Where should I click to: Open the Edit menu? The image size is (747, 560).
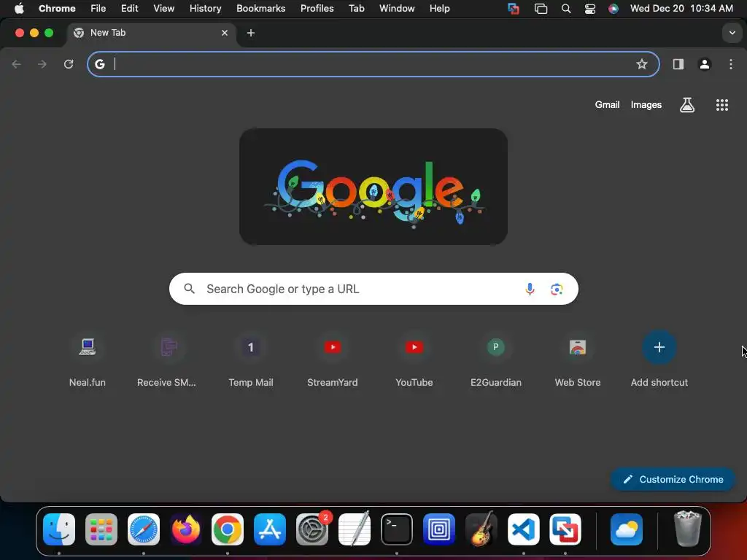tap(130, 8)
